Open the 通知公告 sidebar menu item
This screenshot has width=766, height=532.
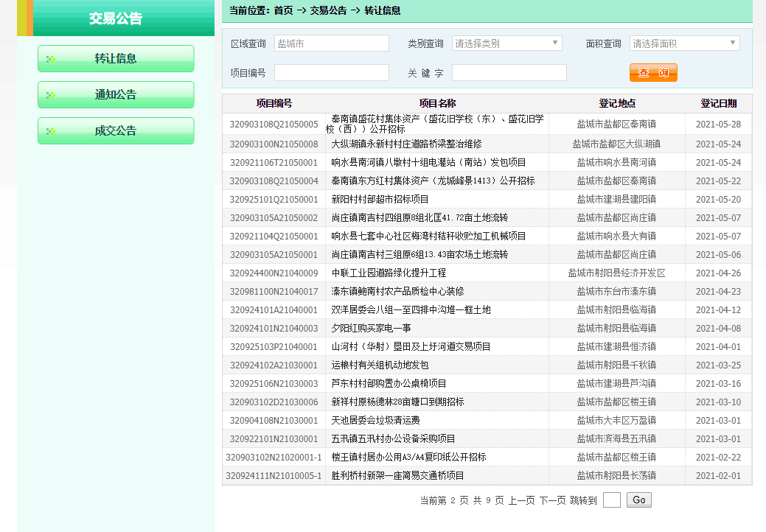[116, 95]
